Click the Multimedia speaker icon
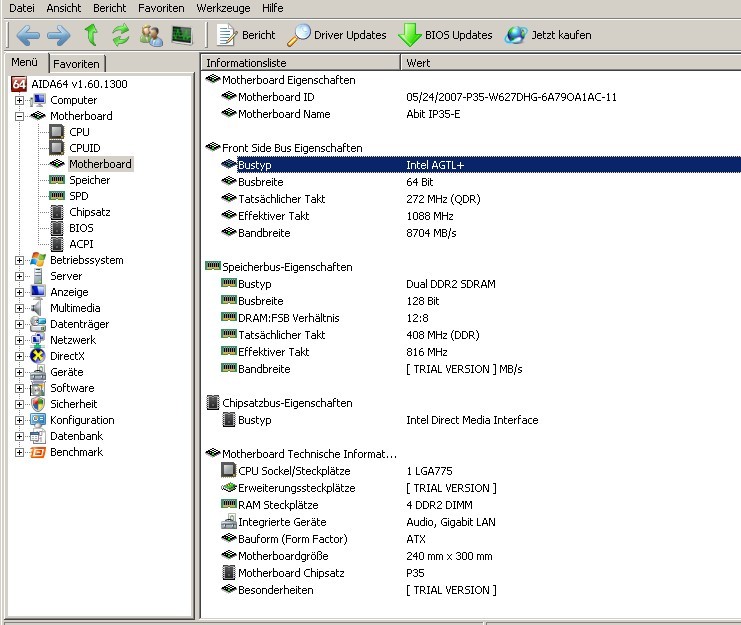741x625 pixels. (37, 308)
